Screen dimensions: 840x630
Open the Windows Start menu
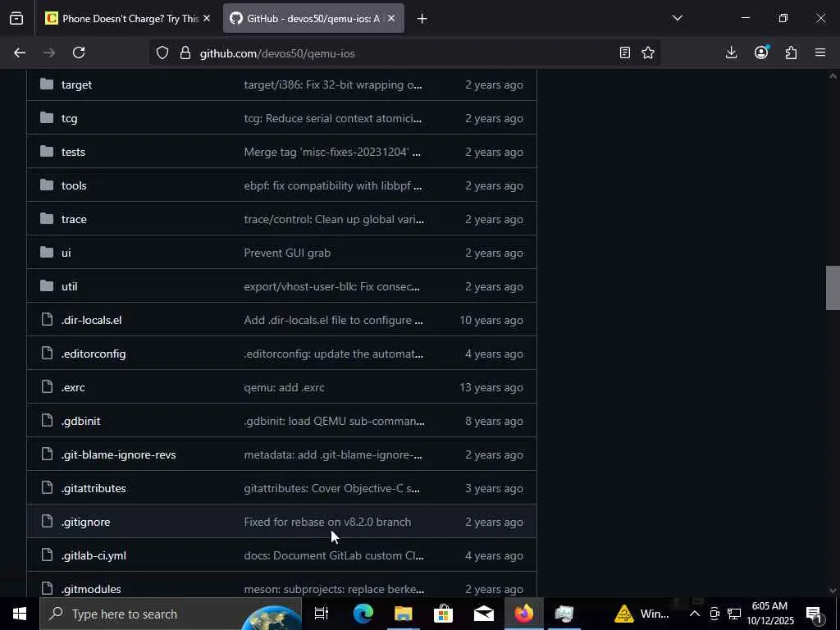(x=20, y=614)
